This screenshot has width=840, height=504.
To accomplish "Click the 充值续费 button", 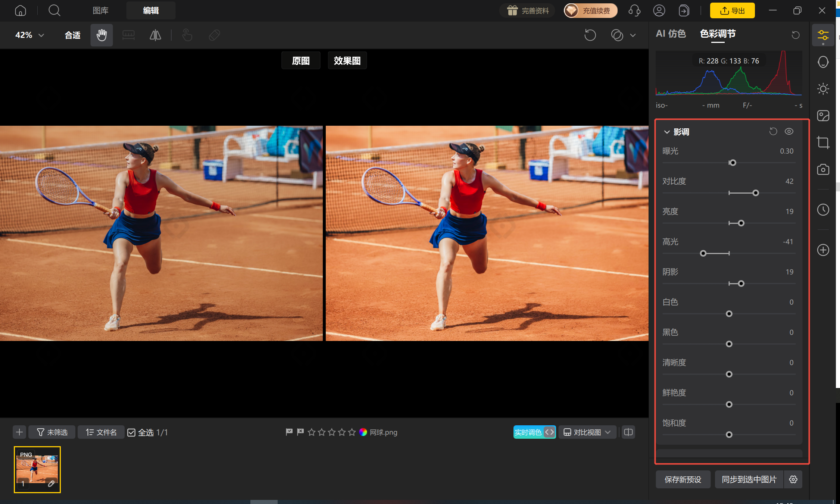I will [x=590, y=10].
